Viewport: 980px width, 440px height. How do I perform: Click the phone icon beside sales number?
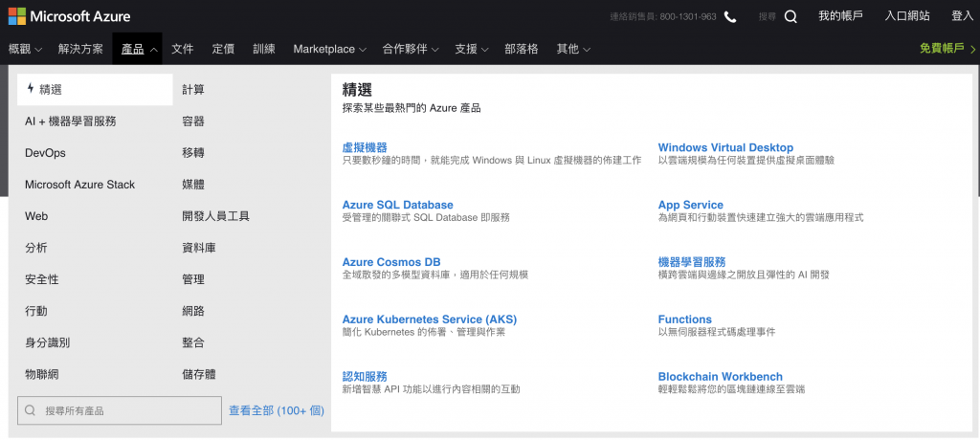point(730,17)
